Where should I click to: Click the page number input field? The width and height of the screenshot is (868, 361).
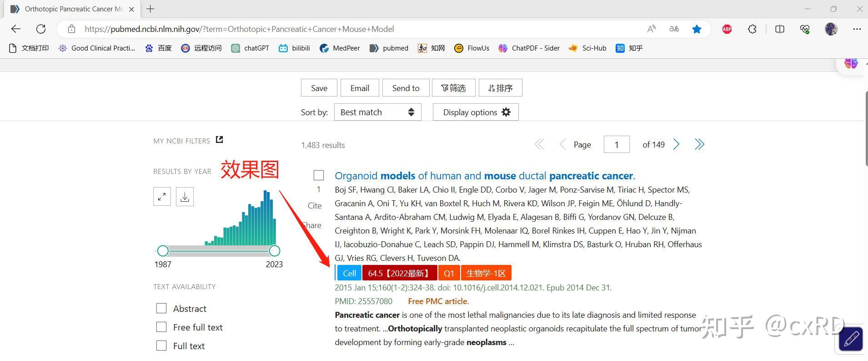point(617,145)
